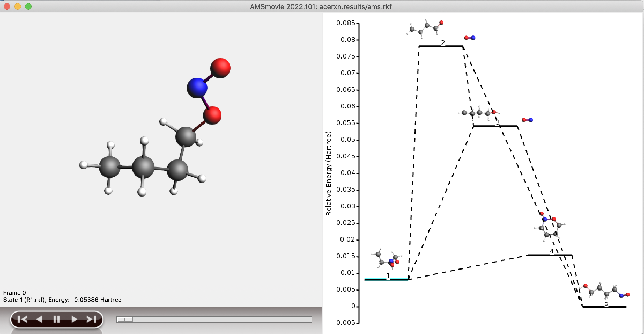Click the state 5 molecule thumbnail
Viewport: 644px width, 334px height.
[x=605, y=291]
